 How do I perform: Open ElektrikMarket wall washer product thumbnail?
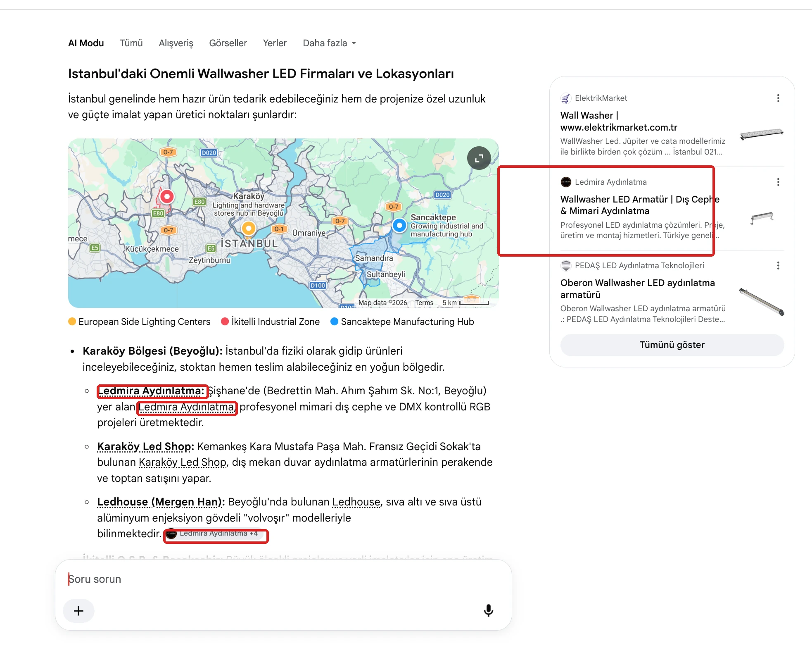[x=762, y=133]
